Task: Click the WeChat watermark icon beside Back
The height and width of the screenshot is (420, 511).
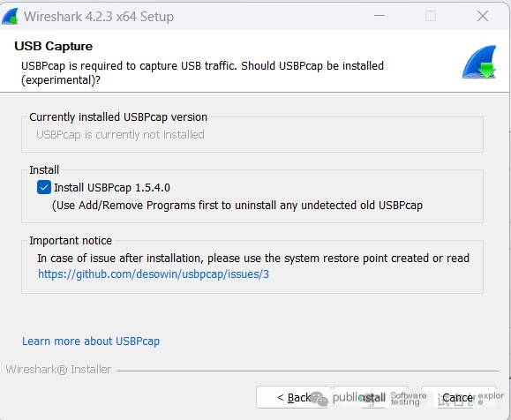Action: [319, 399]
